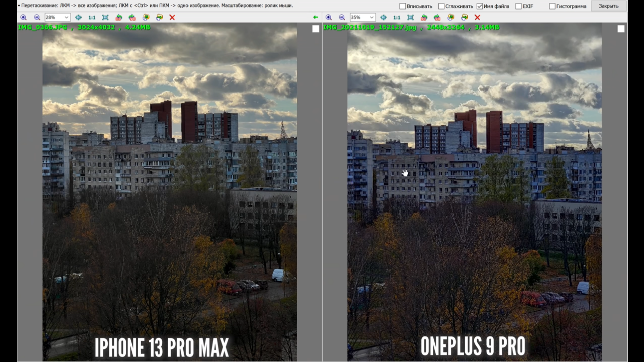Enable the Вписывать checkbox

pyautogui.click(x=403, y=6)
